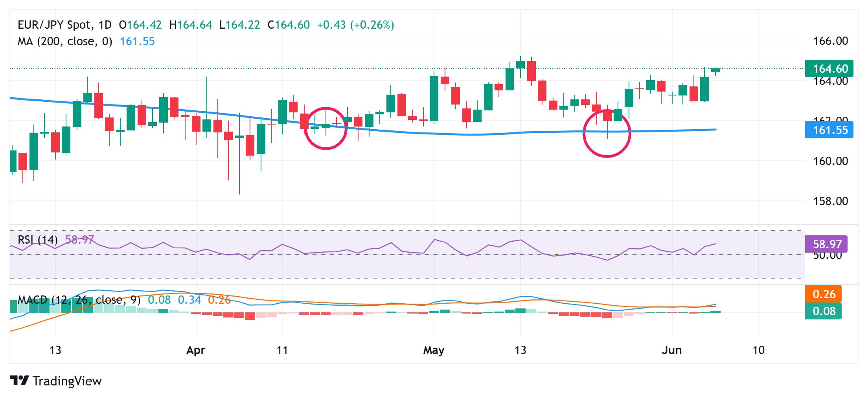Click the TradingView logo icon
The width and height of the screenshot is (868, 398).
(x=19, y=381)
